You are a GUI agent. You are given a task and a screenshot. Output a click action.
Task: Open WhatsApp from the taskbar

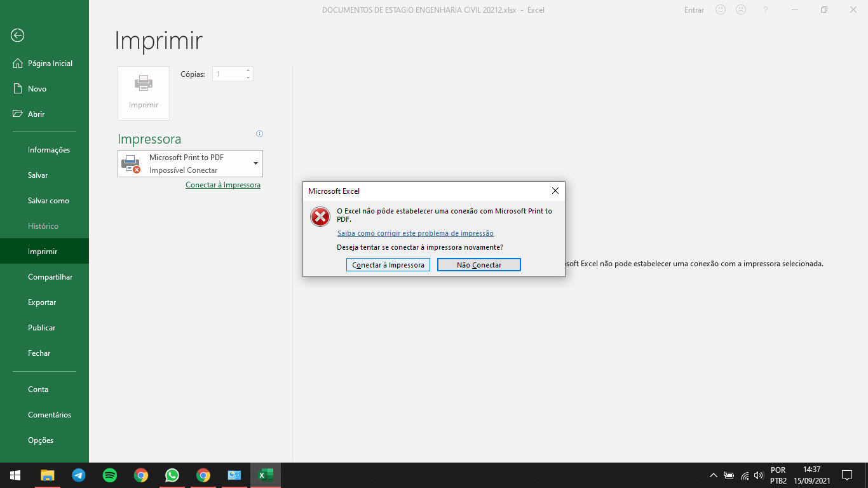point(172,475)
